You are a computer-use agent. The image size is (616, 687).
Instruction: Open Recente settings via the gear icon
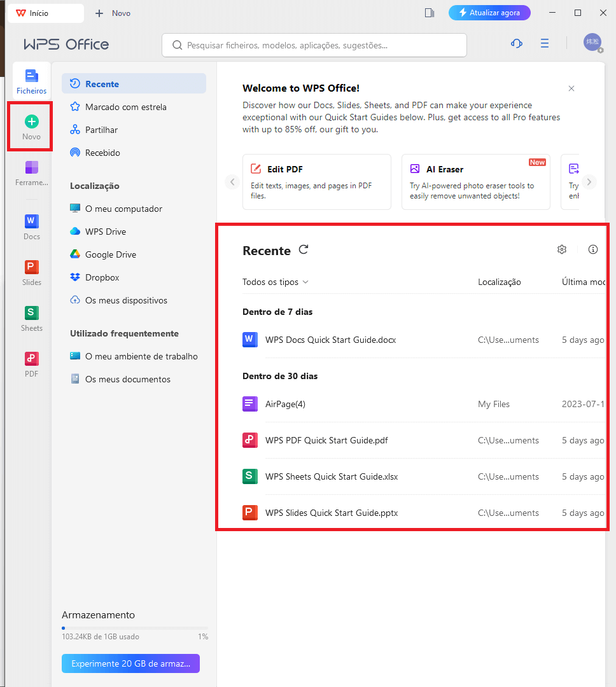coord(562,249)
